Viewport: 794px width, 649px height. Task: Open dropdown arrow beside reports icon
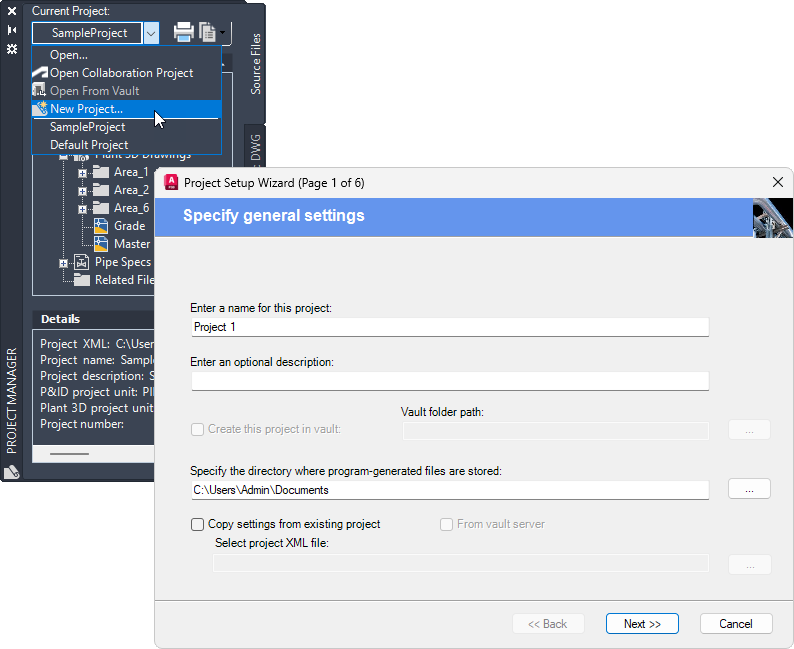(222, 33)
